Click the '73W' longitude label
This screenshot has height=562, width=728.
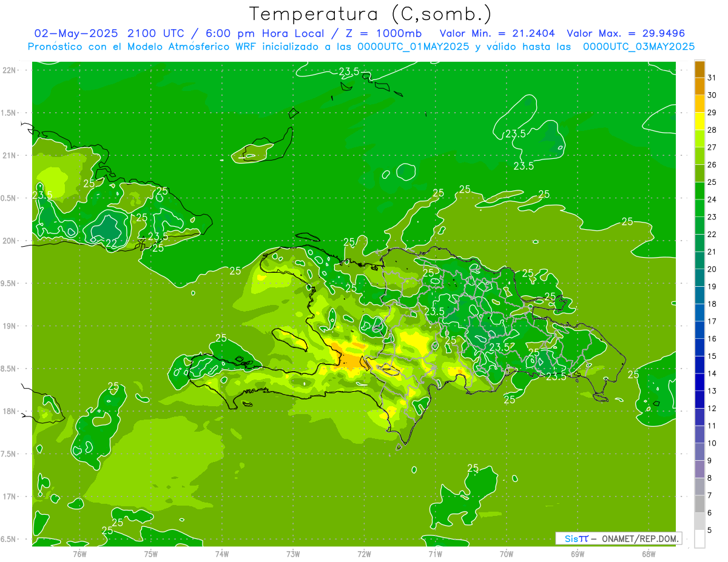click(x=293, y=554)
